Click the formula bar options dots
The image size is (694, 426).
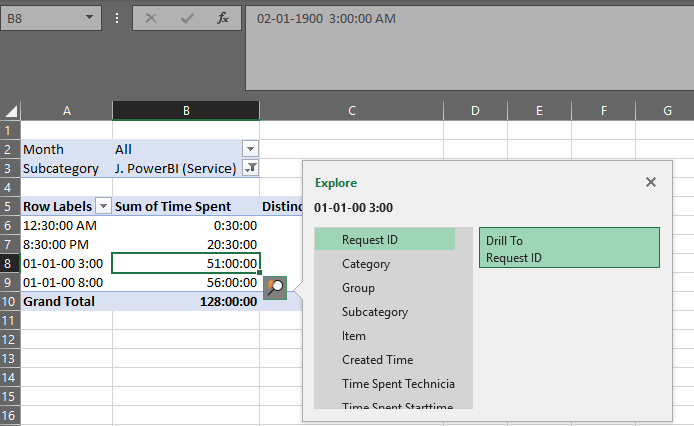tap(117, 18)
